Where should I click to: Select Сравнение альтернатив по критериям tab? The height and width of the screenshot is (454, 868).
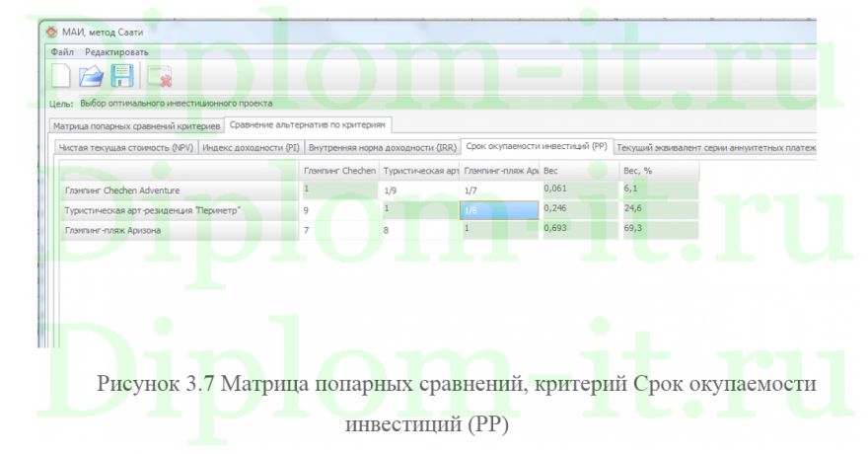click(x=307, y=124)
